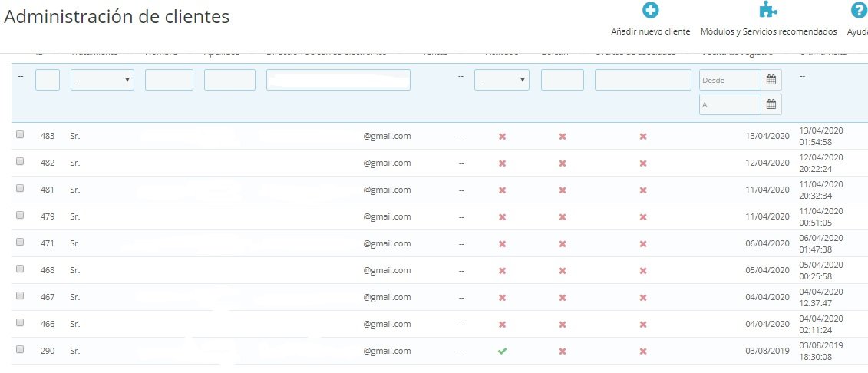Click the A end-date filter field
Viewport: 868px width, 373px height.
tap(730, 104)
